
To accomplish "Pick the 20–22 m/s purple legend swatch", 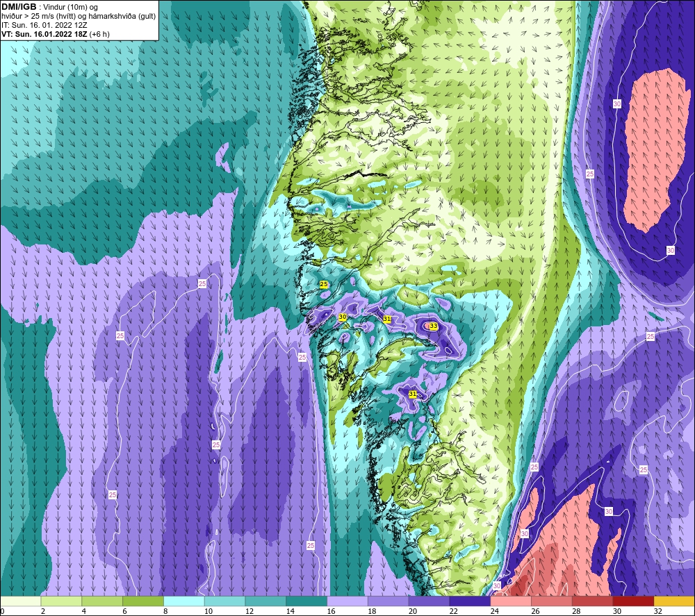I will point(429,601).
